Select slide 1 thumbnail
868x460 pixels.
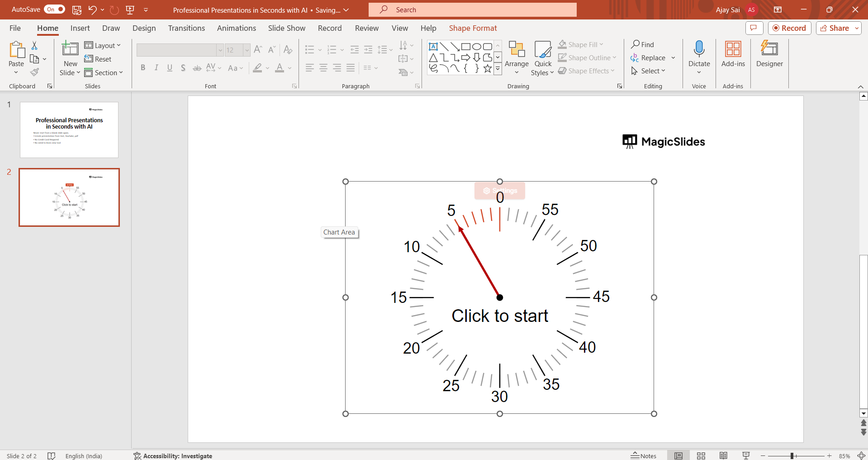click(69, 130)
